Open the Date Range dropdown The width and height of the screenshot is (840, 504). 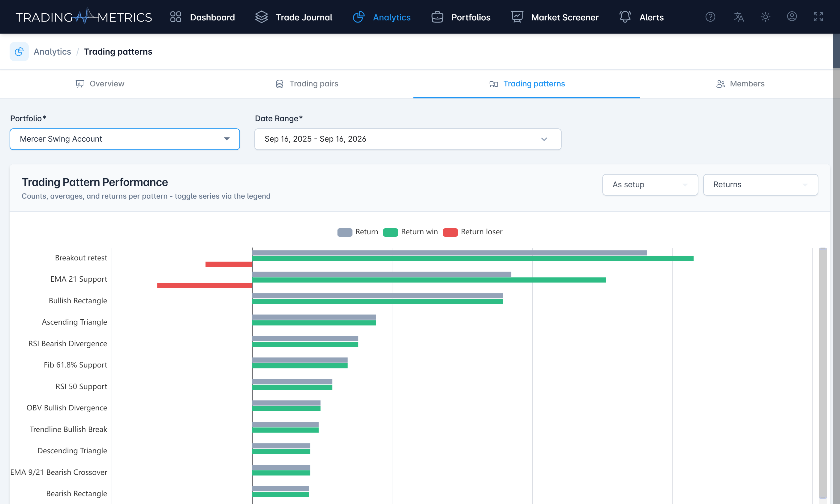[408, 139]
